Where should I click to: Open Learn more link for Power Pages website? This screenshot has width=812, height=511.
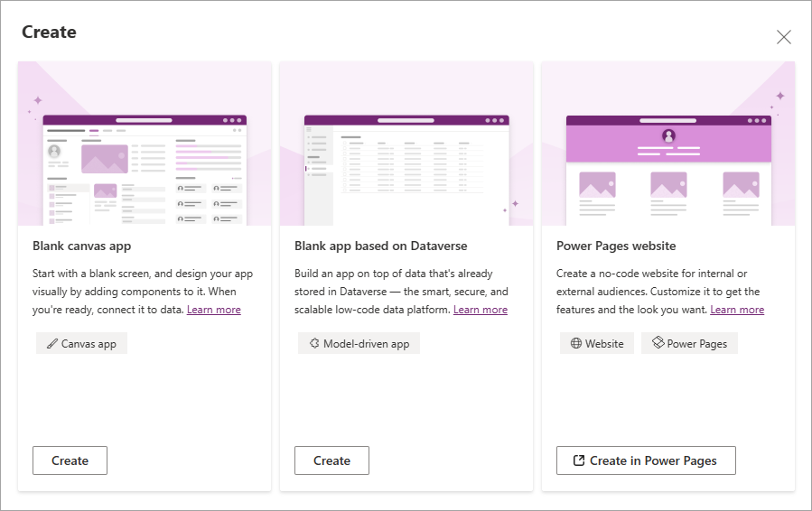pos(737,310)
